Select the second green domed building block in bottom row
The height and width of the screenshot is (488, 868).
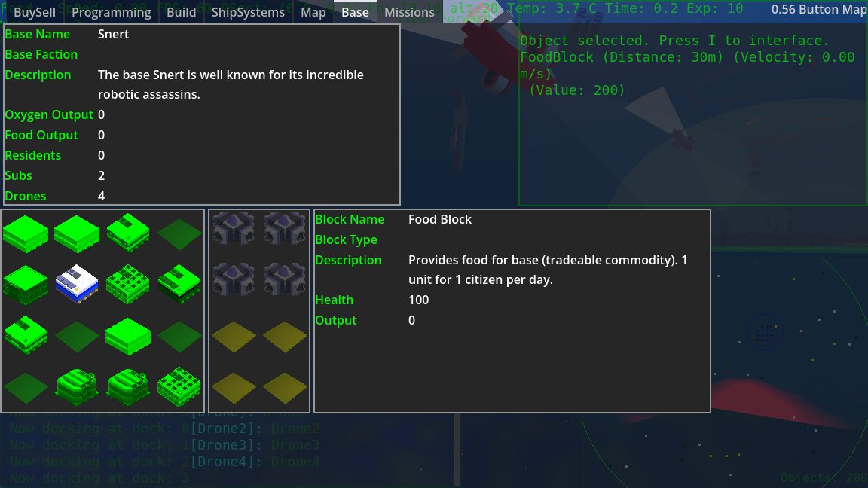[127, 386]
